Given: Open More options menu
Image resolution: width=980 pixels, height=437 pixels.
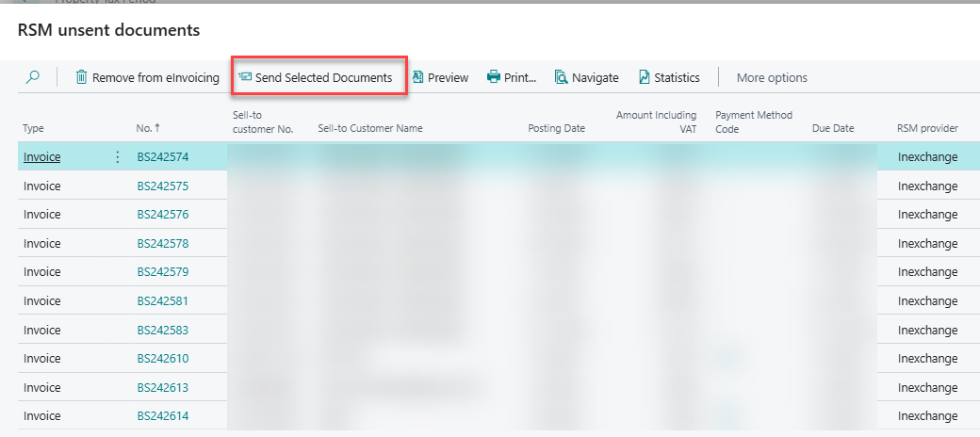Looking at the screenshot, I should point(772,77).
